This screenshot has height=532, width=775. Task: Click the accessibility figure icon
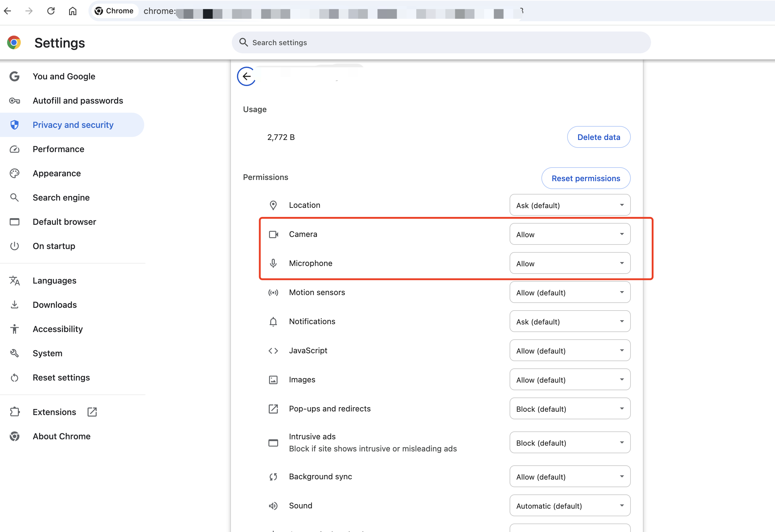[x=14, y=329]
